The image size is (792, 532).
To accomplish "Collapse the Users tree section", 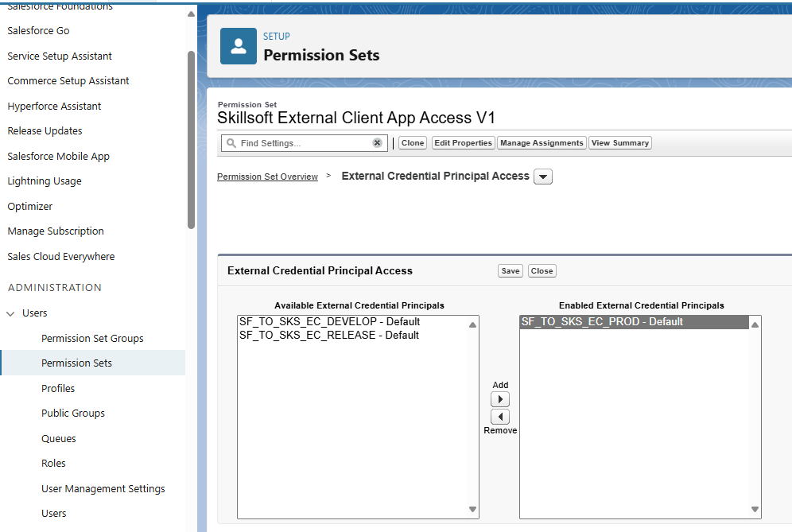I will pyautogui.click(x=10, y=313).
